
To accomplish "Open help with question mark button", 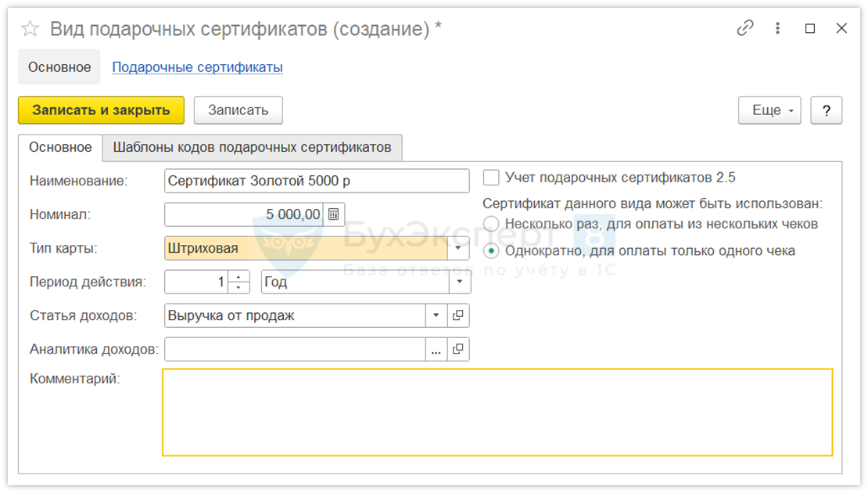I will coord(826,110).
